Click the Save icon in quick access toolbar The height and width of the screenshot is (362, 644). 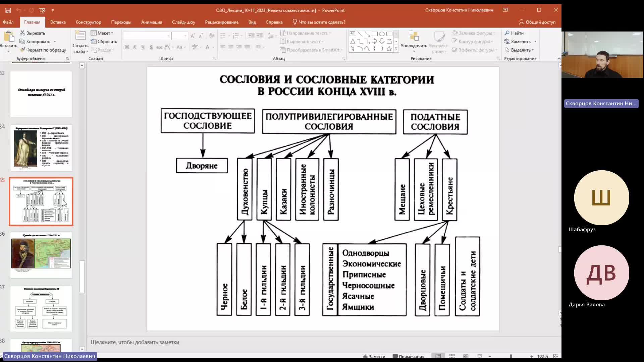[8, 10]
